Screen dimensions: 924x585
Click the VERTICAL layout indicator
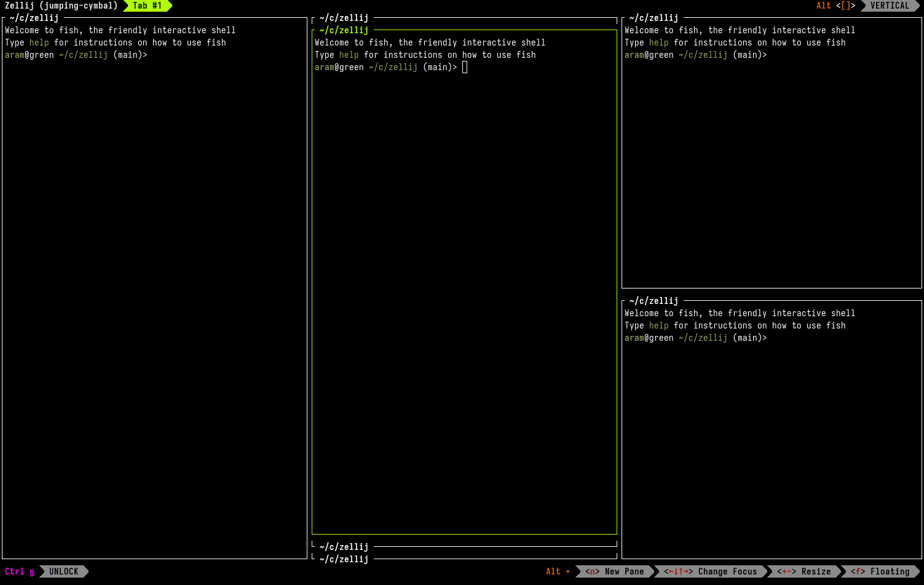890,6
